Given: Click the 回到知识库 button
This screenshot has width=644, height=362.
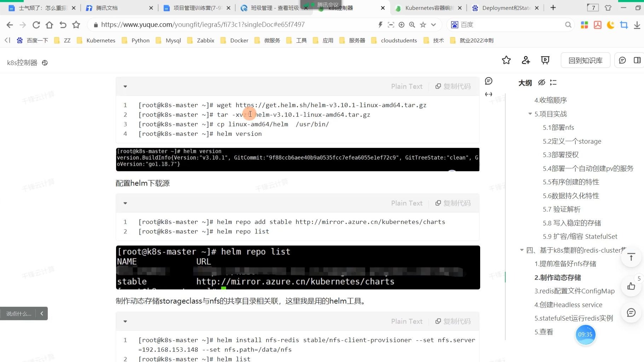Looking at the screenshot, I should tap(585, 60).
